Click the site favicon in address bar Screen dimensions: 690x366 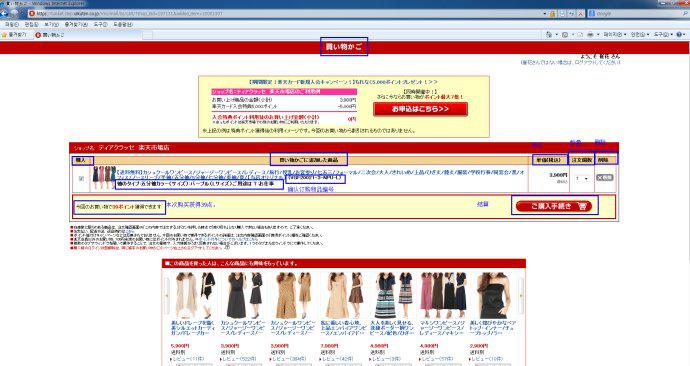pyautogui.click(x=32, y=14)
